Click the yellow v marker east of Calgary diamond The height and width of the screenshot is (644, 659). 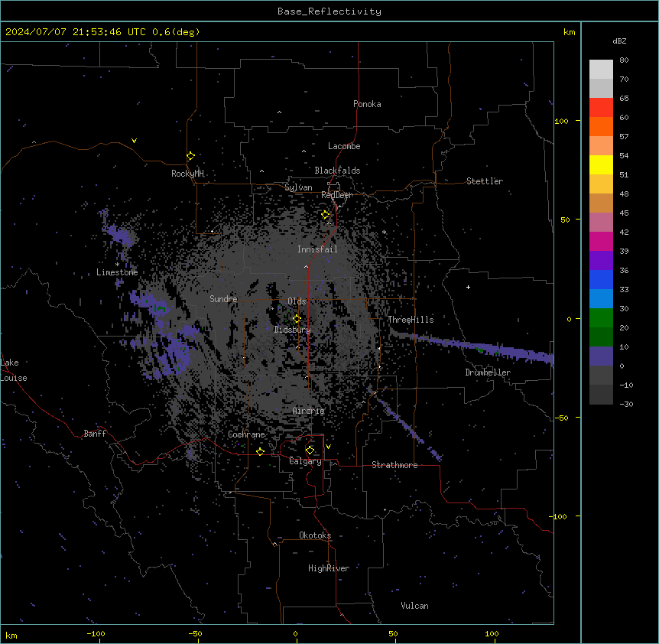328,447
